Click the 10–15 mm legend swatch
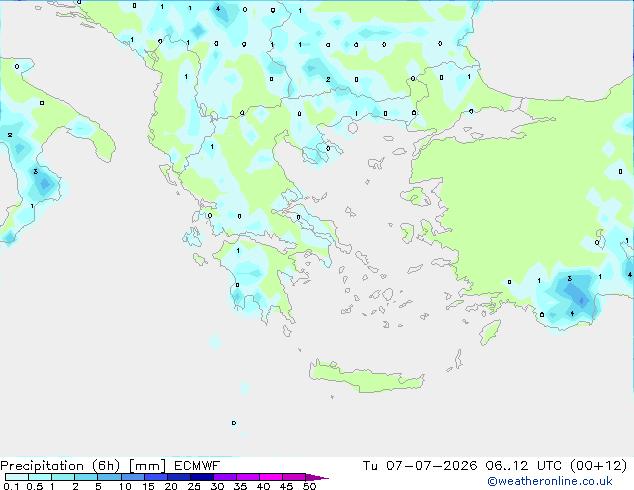 [x=132, y=477]
